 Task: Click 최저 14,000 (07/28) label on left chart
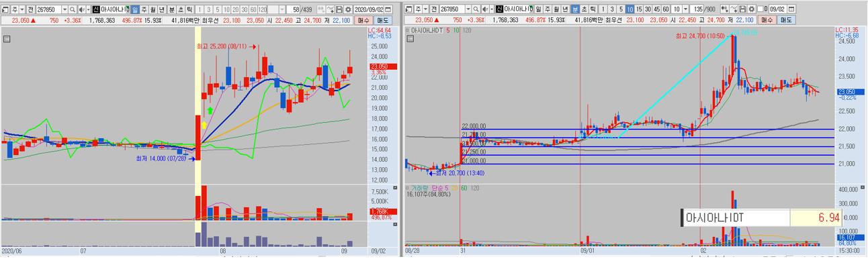[x=161, y=158]
